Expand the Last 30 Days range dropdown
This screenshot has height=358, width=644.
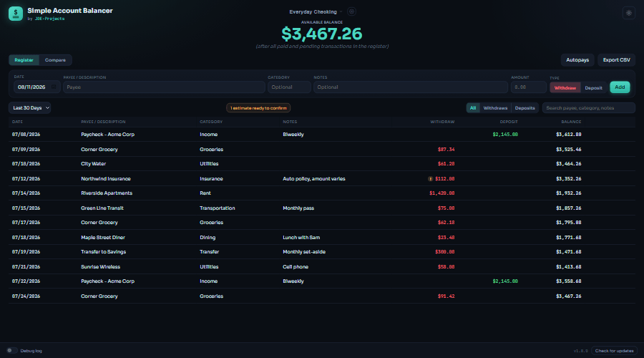(x=29, y=107)
